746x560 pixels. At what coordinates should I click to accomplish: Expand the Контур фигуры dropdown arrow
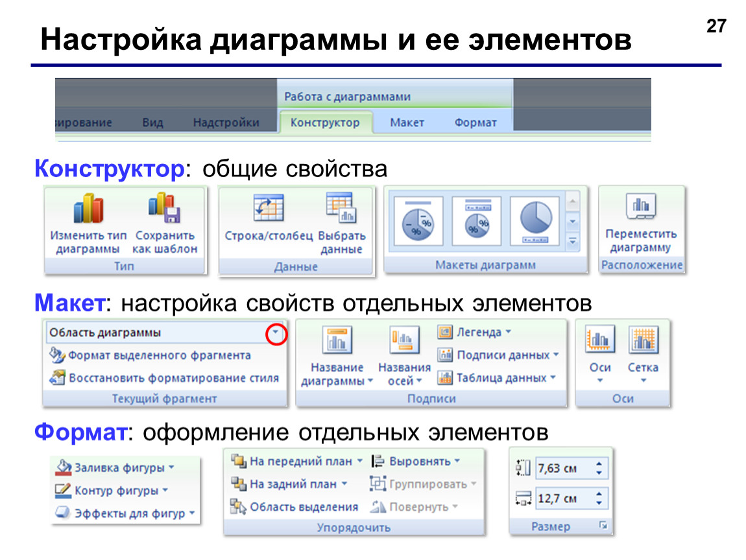click(x=165, y=489)
